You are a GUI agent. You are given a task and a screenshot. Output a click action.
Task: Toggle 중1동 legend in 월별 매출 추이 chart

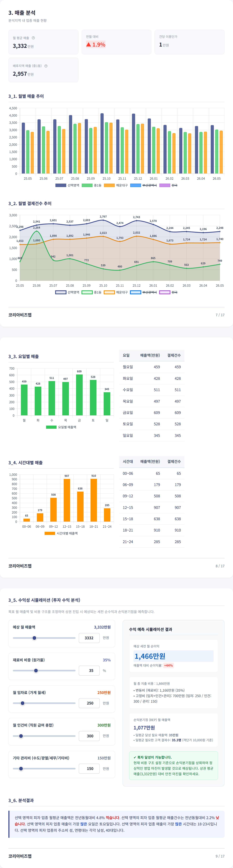[x=91, y=185]
